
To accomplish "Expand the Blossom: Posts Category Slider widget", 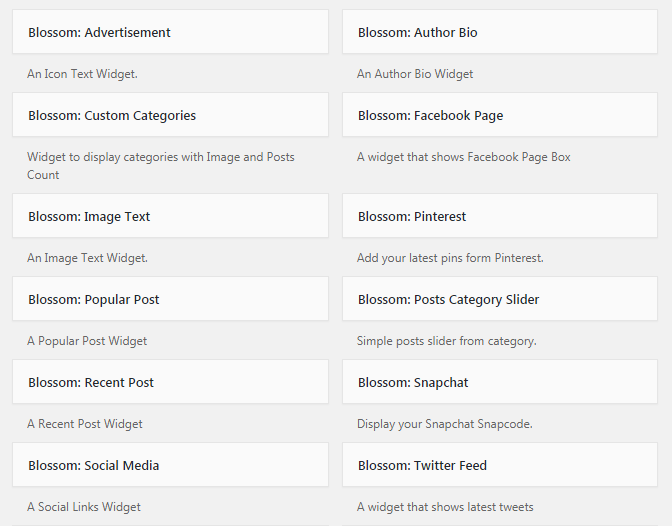I will click(499, 300).
